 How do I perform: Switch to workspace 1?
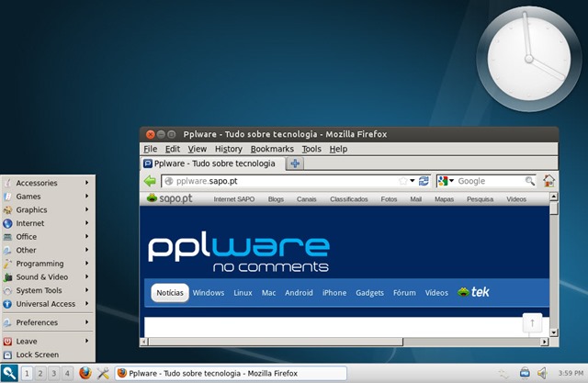pos(27,373)
